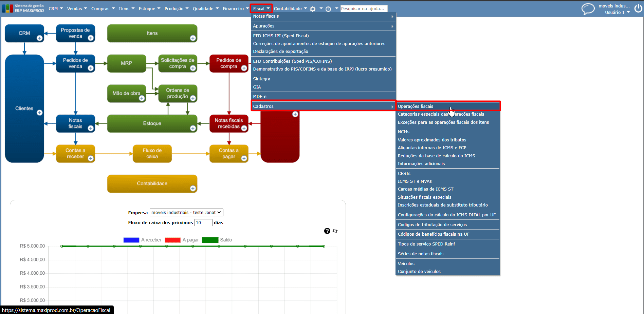Viewport: 644px width, 314px height.
Task: Open NCMs from the Cadastros submenu
Action: click(x=404, y=132)
